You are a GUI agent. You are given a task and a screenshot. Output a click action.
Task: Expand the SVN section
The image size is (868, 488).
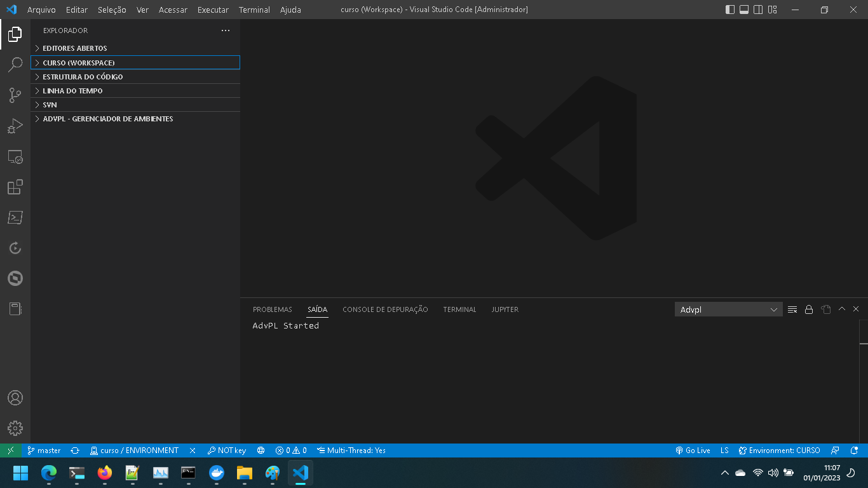click(x=135, y=105)
